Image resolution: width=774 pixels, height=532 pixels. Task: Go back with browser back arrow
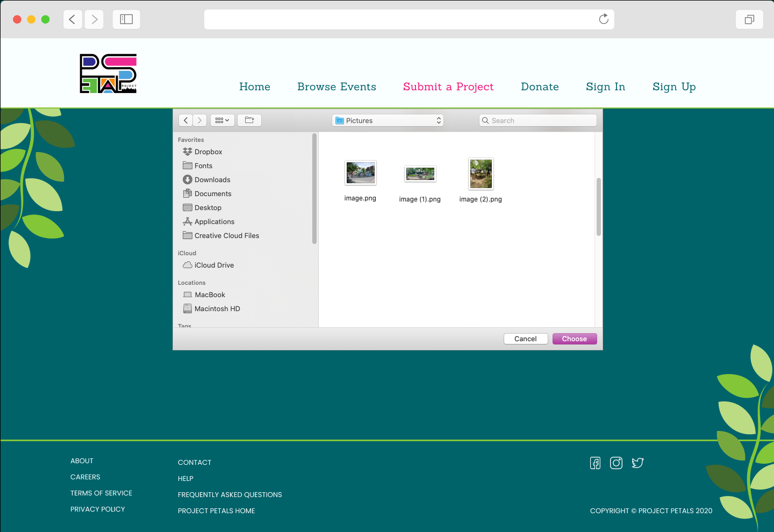(73, 19)
